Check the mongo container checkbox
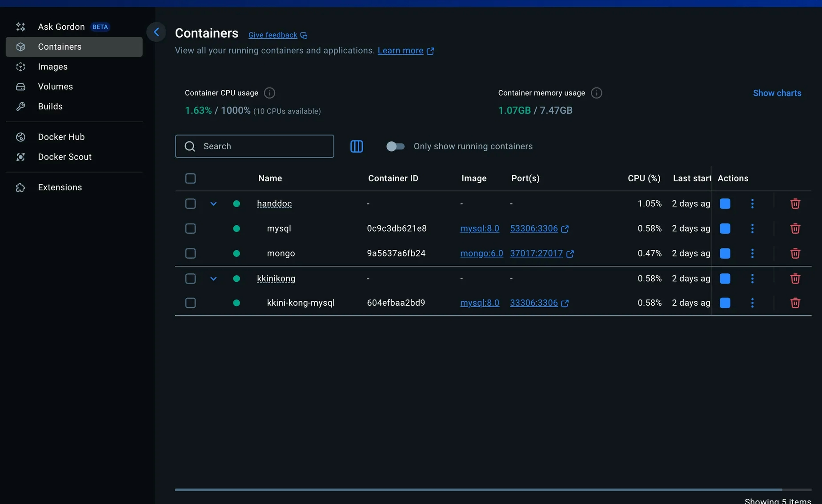 (x=190, y=253)
